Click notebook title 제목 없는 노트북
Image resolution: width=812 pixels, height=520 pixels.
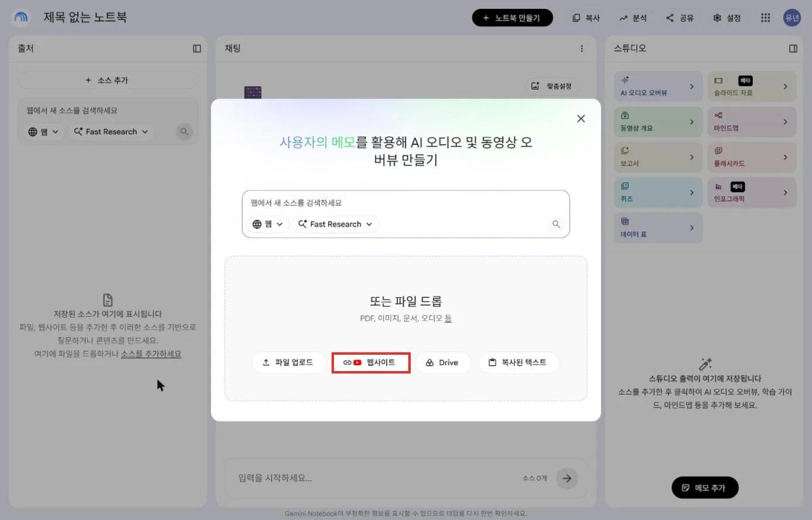(85, 18)
